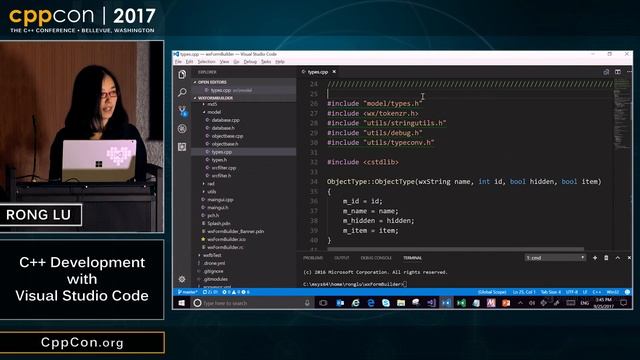Click Ln 25, Col 1 in status bar
This screenshot has width=640, height=360.
[524, 292]
